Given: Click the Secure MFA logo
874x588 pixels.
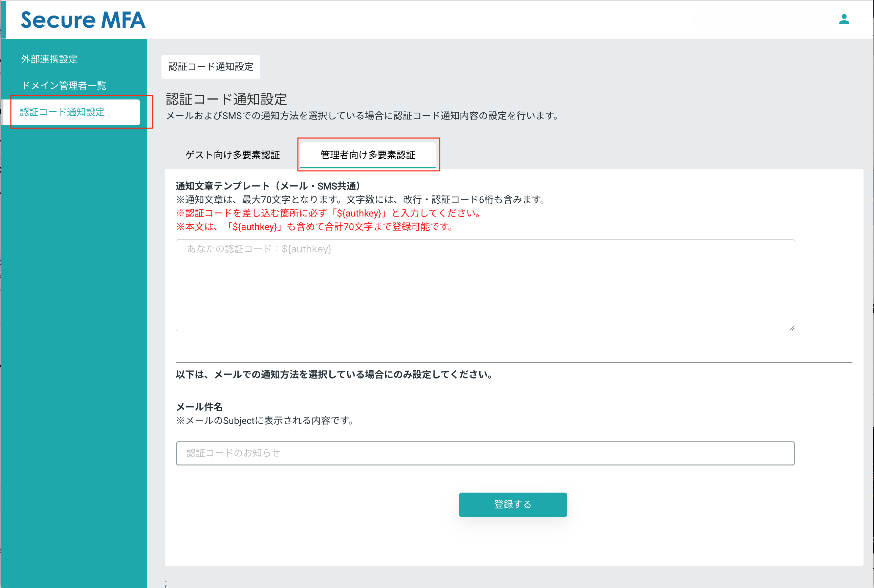Looking at the screenshot, I should click(83, 20).
